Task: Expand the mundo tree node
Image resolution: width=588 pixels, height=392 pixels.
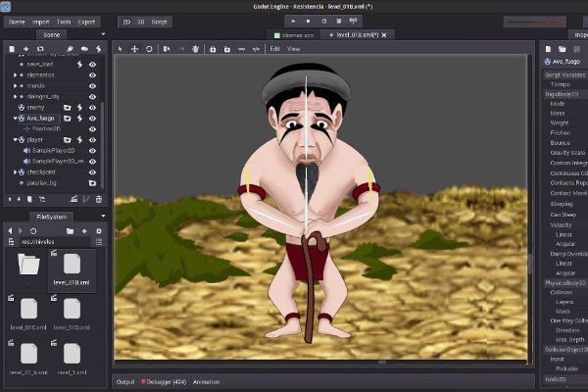Action: (15, 86)
